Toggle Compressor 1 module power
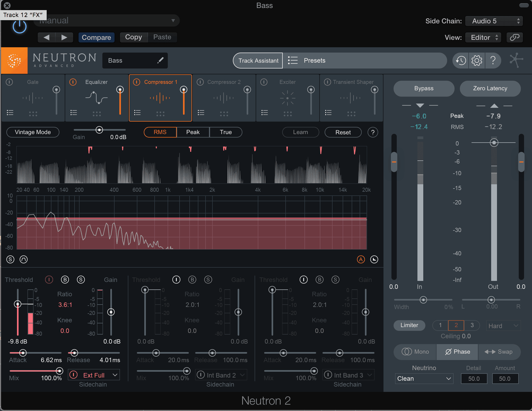The height and width of the screenshot is (411, 532). click(x=137, y=82)
